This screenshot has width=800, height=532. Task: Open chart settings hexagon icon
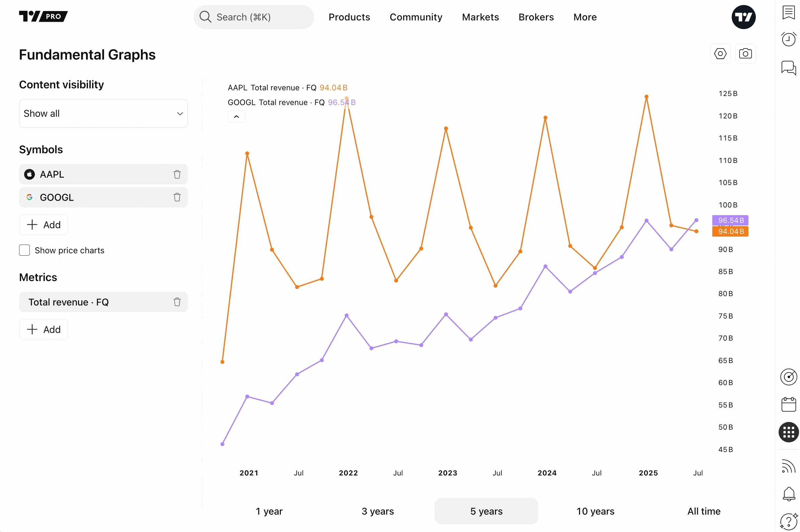(720, 54)
